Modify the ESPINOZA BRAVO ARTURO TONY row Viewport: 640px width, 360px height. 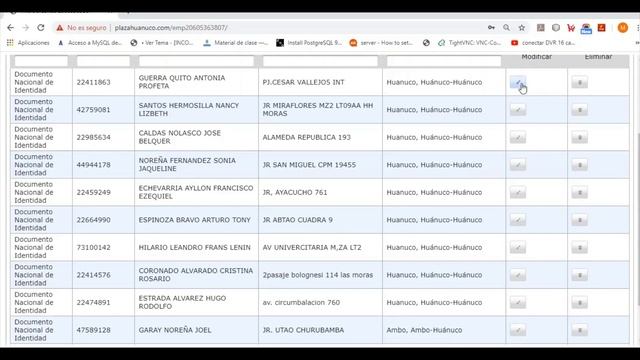pos(518,220)
